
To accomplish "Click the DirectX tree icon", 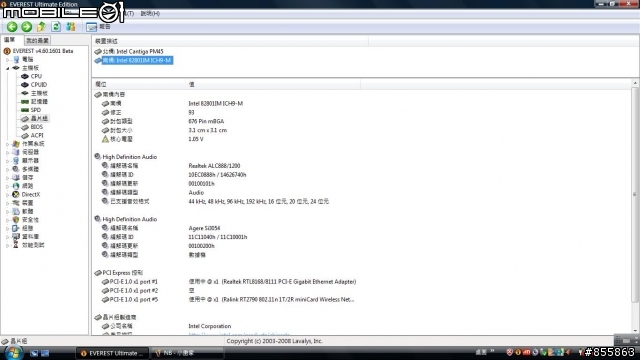I will click(x=16, y=195).
